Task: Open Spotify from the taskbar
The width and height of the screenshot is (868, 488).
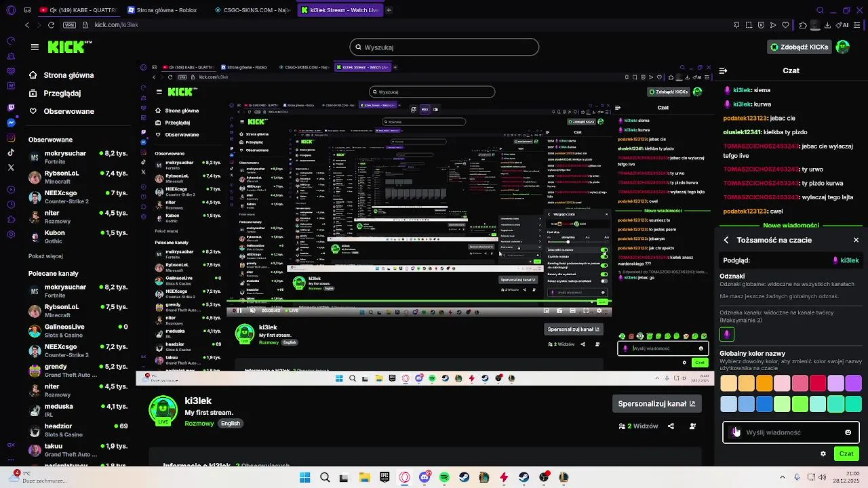Action: [444, 477]
